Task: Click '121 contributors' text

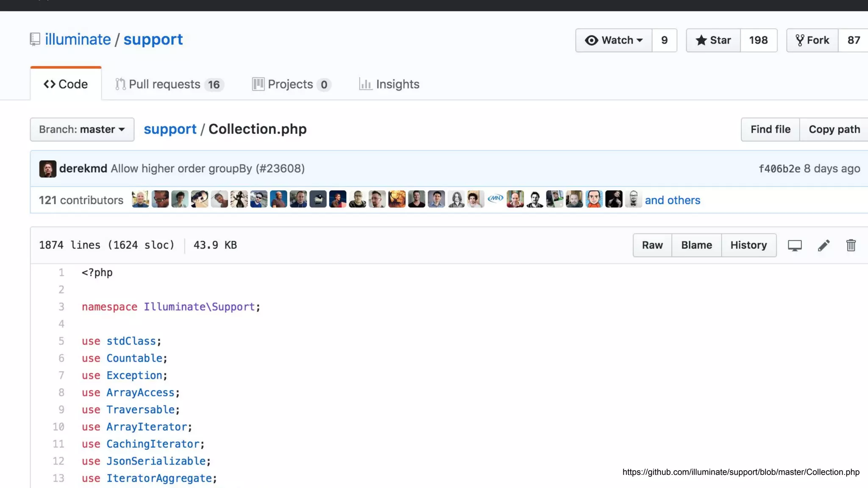Action: pos(81,200)
